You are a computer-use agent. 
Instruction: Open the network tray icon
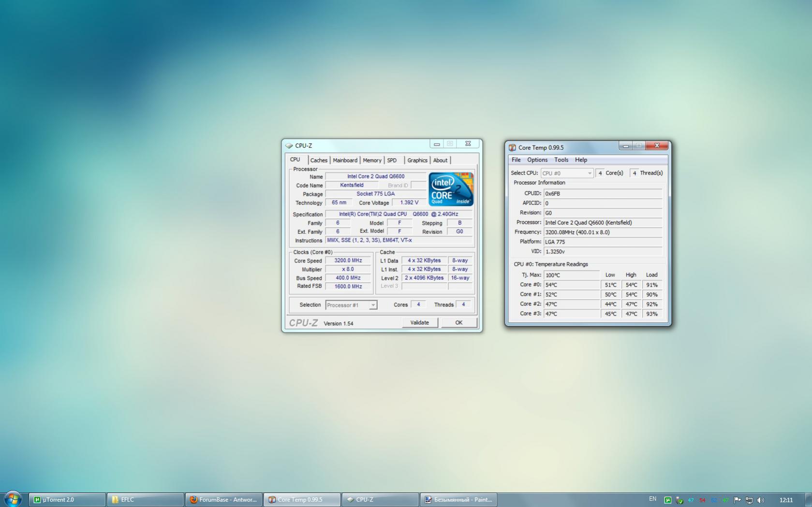(x=749, y=500)
